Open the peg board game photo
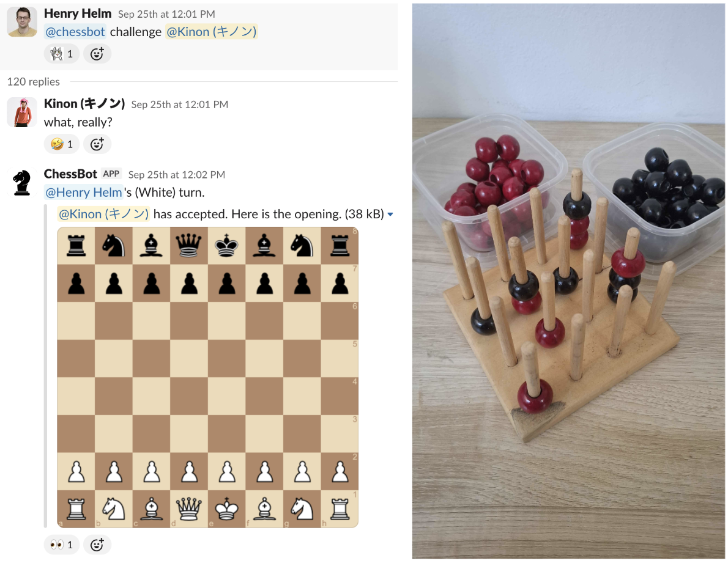Image resolution: width=728 pixels, height=566 pixels. pos(568,281)
